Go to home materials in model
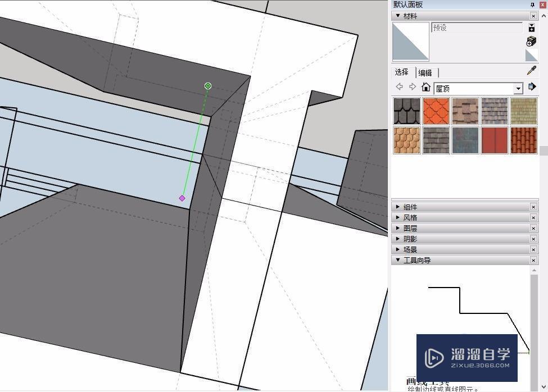This screenshot has height=392, width=548. [425, 87]
